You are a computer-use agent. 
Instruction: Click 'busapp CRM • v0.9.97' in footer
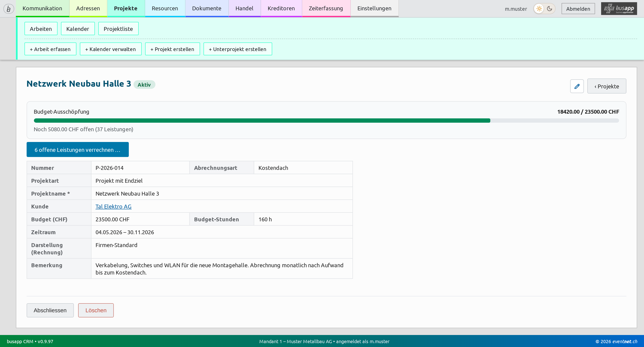click(x=30, y=341)
